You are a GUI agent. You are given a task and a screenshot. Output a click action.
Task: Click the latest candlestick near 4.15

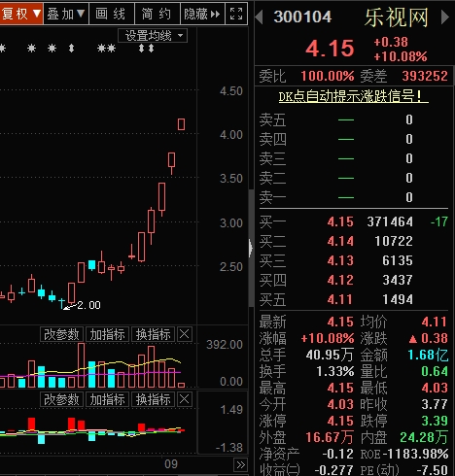tap(181, 124)
